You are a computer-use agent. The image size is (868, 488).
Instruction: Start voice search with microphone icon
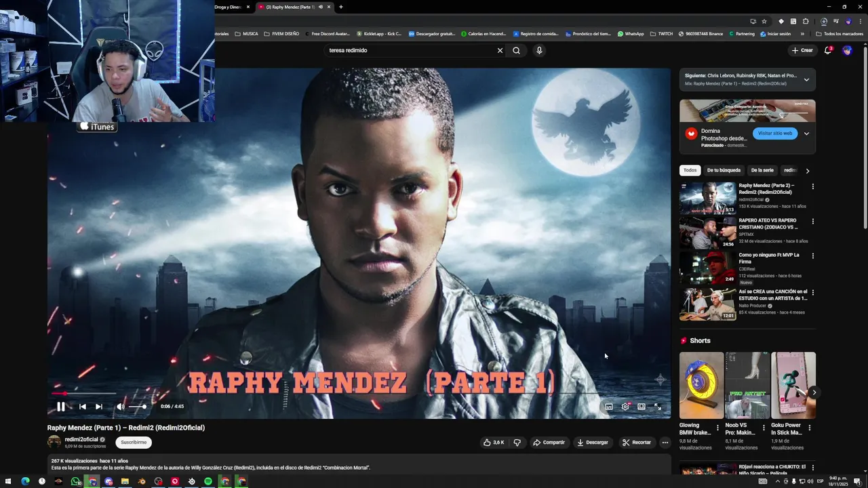539,50
